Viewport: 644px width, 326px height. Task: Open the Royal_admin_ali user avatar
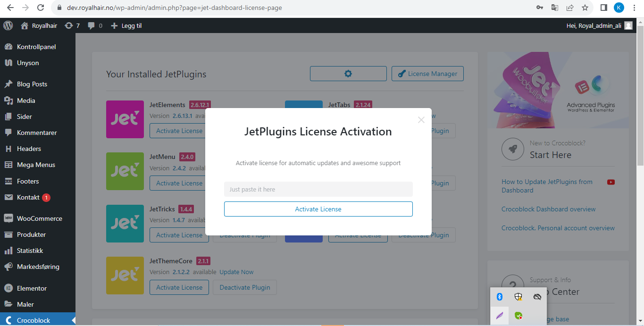click(x=628, y=25)
